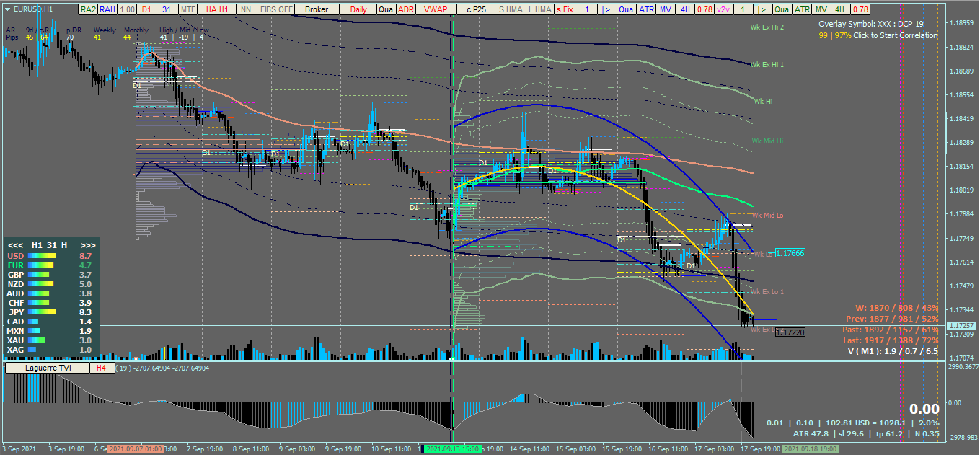Click the blue Qua button
This screenshot has height=455, width=980.
click(x=627, y=9)
